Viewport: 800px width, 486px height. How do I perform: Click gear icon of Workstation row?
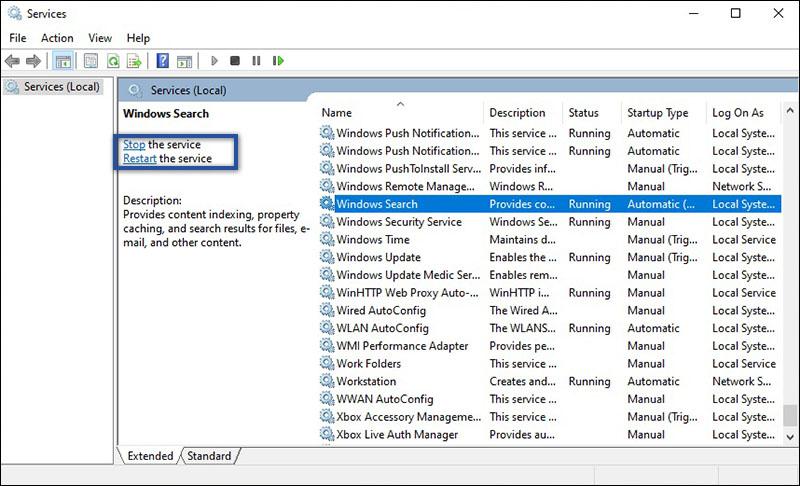[x=327, y=381]
